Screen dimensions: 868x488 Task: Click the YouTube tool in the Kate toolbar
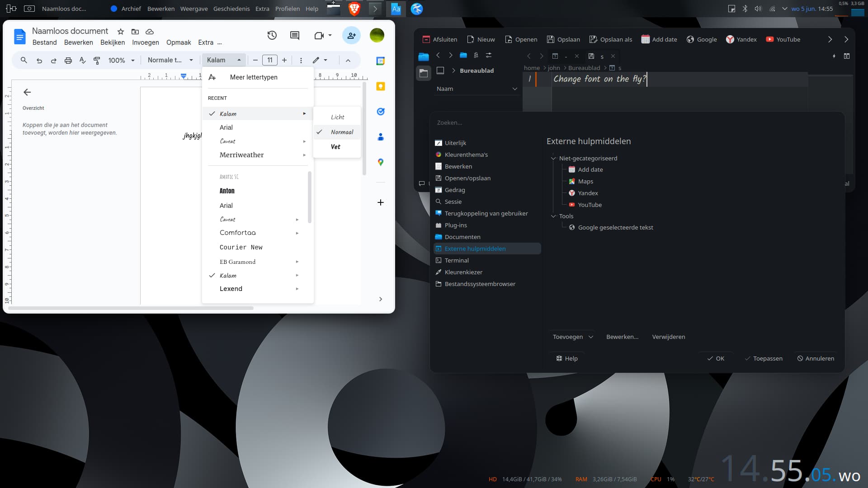coord(783,39)
